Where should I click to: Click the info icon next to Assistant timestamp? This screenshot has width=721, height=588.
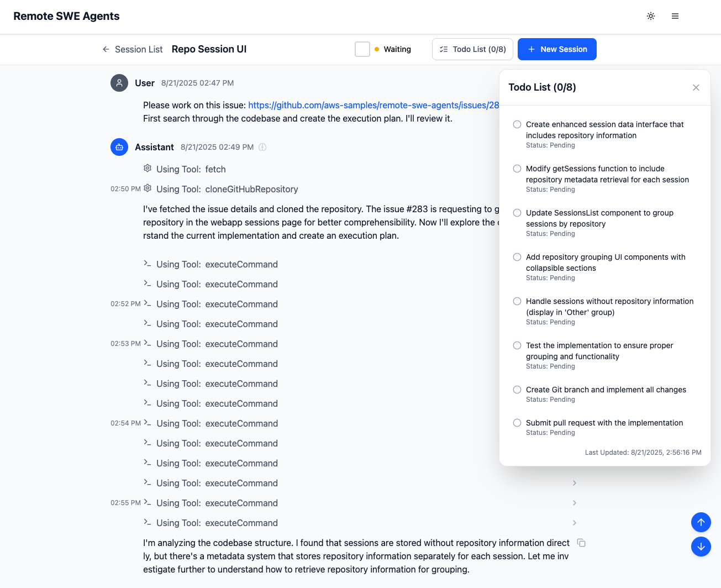pyautogui.click(x=262, y=147)
